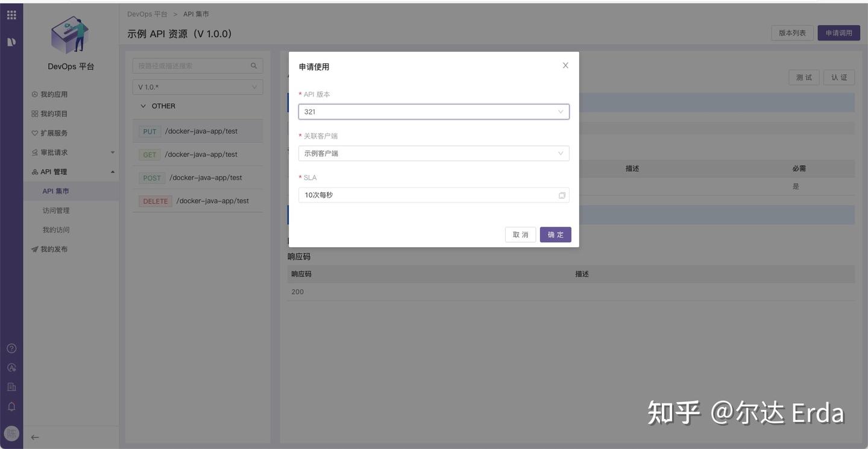Click the 取消 button in dialog
The width and height of the screenshot is (868, 449).
[x=520, y=234]
